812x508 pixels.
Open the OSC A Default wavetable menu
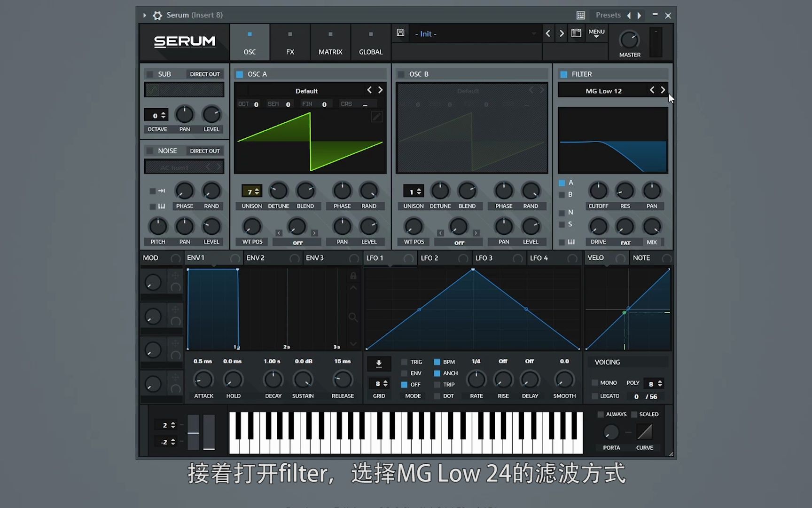(x=306, y=91)
